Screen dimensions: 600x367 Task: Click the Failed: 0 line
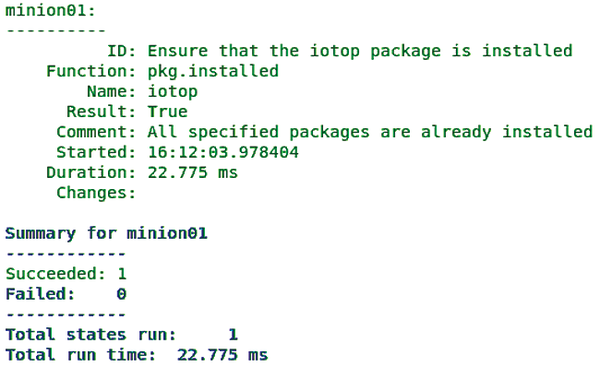click(66, 294)
